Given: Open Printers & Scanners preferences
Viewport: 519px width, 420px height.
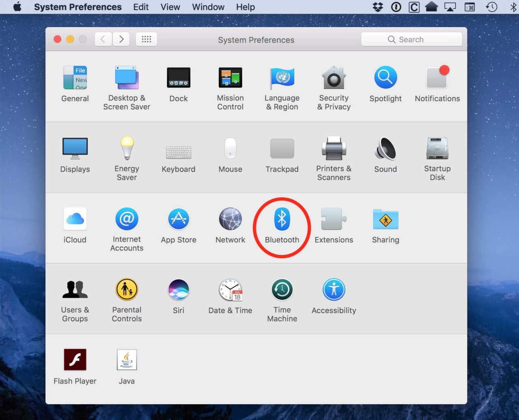Looking at the screenshot, I should click(334, 159).
